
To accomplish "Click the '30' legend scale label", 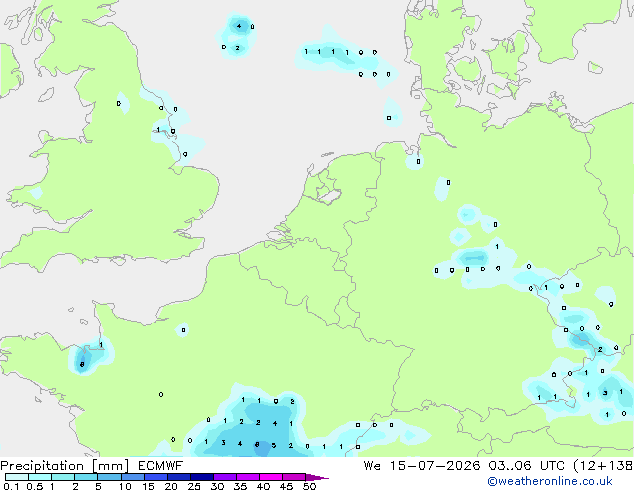I will point(217,486).
